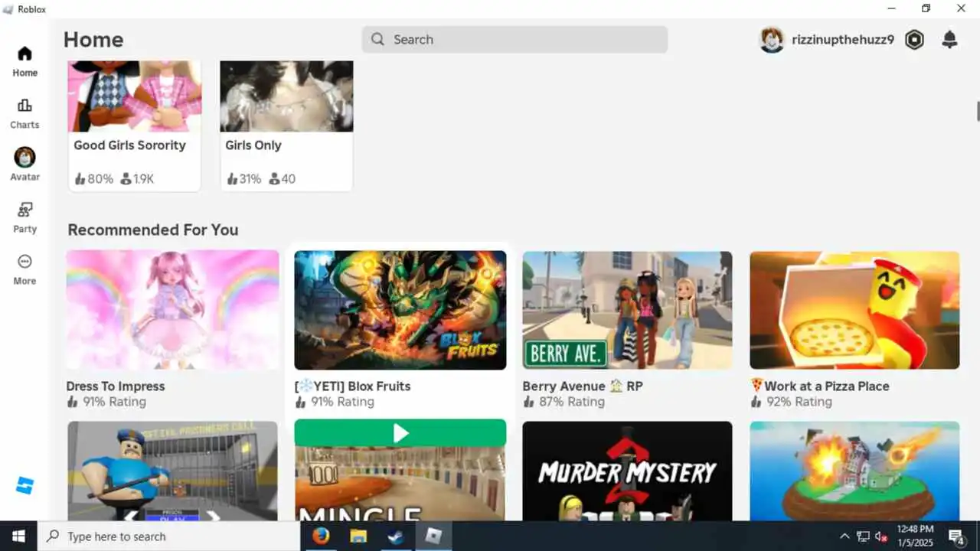Click the green play button on the Mingle card
The width and height of the screenshot is (980, 551).
click(400, 433)
